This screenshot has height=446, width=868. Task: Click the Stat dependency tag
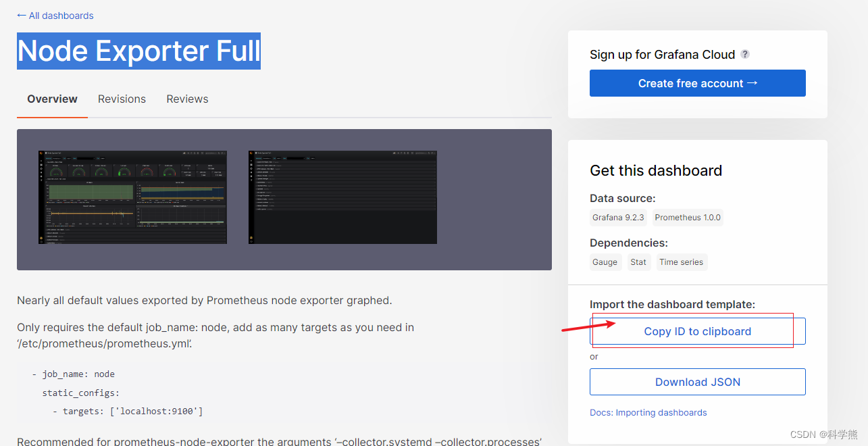pyautogui.click(x=638, y=262)
